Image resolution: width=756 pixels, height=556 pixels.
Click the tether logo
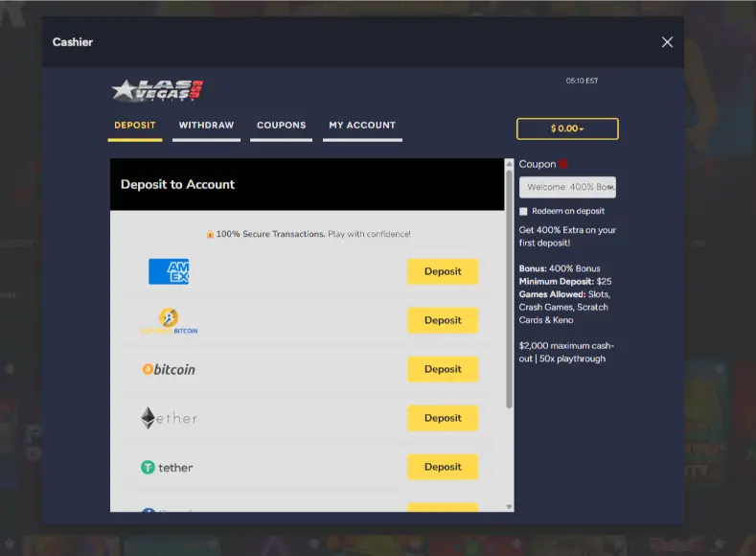[167, 467]
